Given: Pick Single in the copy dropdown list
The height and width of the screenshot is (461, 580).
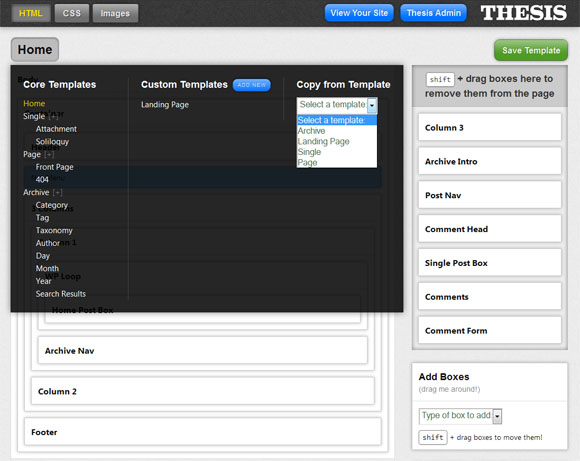Looking at the screenshot, I should [x=337, y=152].
